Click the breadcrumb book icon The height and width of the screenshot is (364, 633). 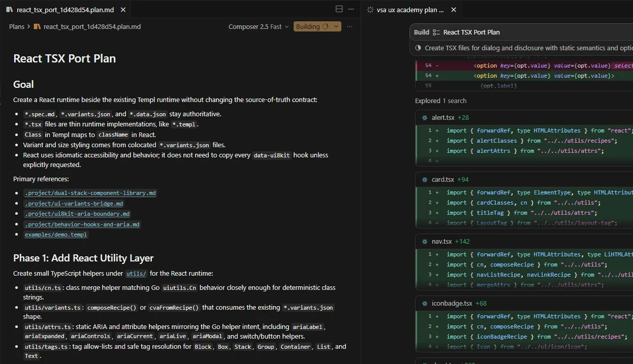click(x=37, y=26)
